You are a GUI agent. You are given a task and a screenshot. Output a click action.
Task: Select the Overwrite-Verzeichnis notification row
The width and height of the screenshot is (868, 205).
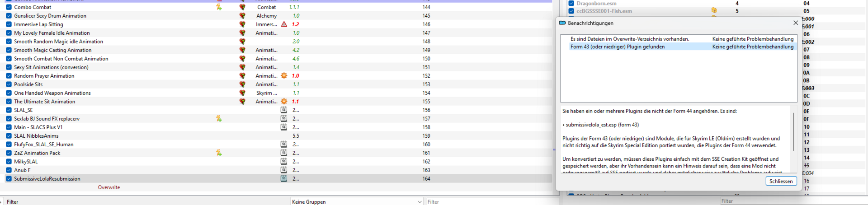678,39
